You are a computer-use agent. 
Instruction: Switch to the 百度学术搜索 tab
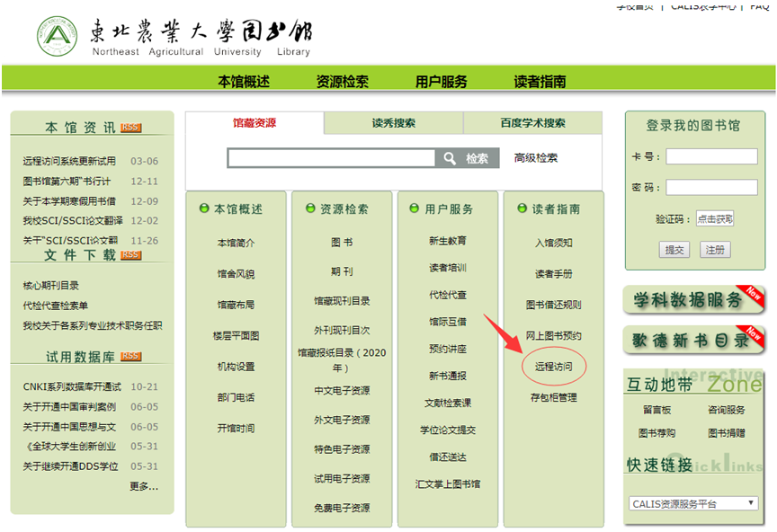(x=532, y=123)
